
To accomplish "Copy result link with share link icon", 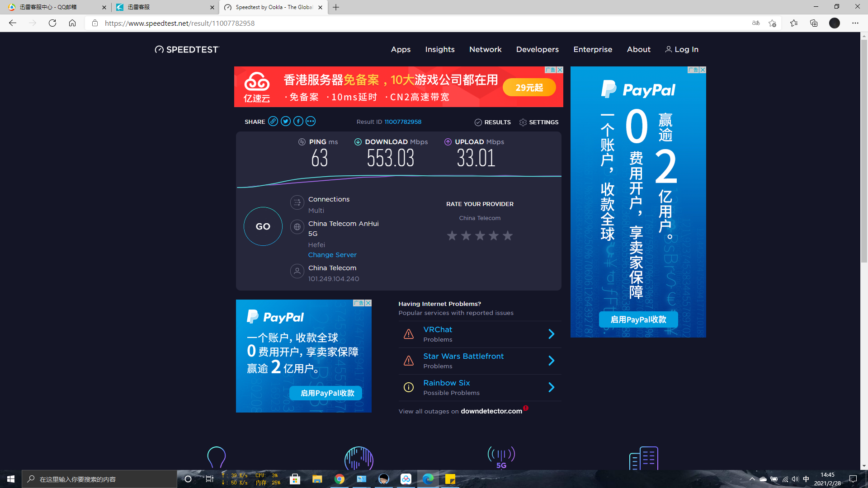I will (x=273, y=121).
